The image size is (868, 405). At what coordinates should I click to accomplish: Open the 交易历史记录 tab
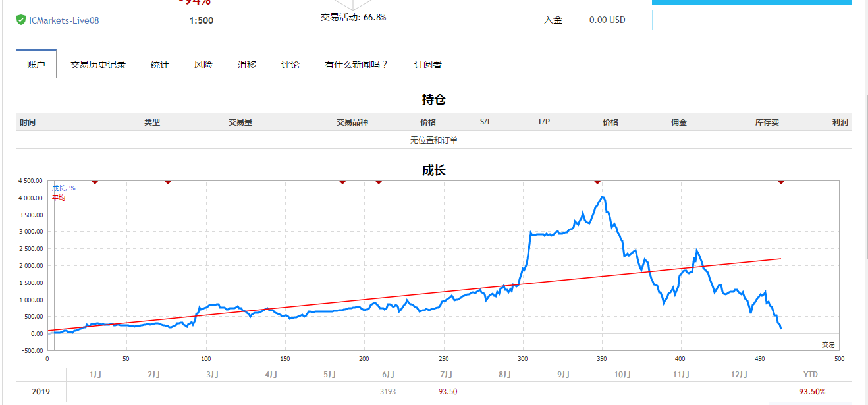[98, 65]
